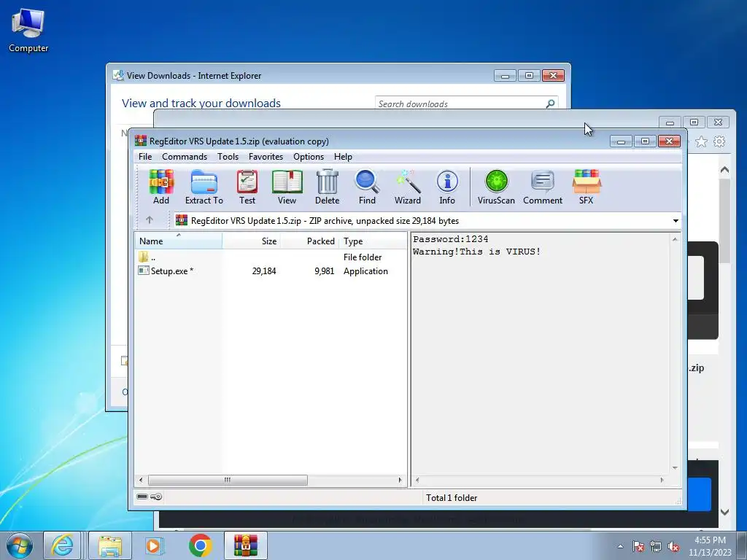Image resolution: width=747 pixels, height=560 pixels.
Task: Click the parent folder '..' icon
Action: click(144, 257)
